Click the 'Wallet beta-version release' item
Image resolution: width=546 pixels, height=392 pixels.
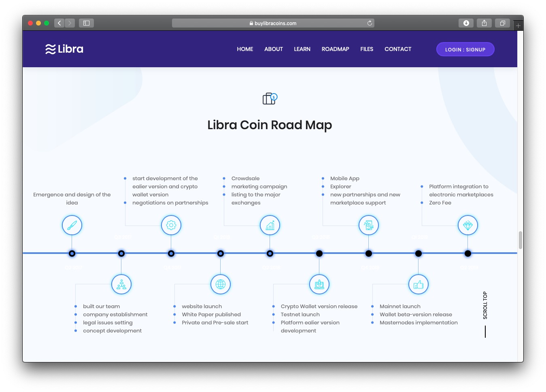[x=416, y=315]
